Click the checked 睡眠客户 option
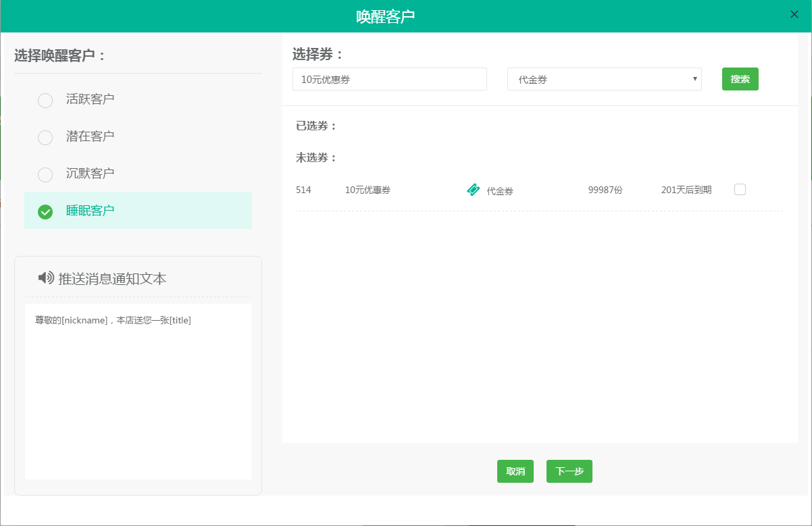 coord(45,212)
